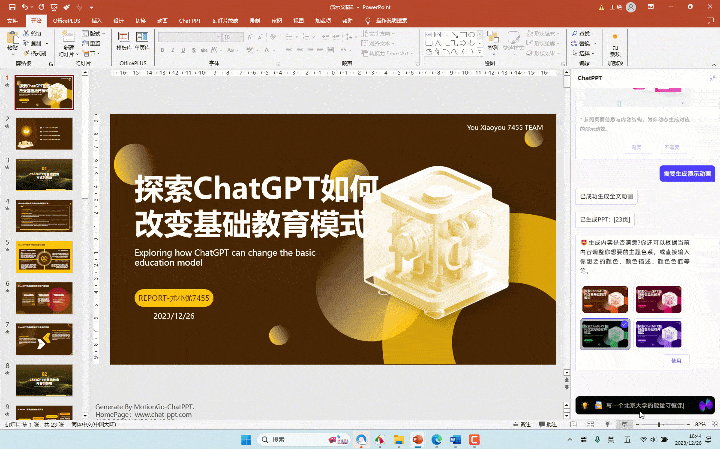The width and height of the screenshot is (720, 449).
Task: Switch to the Design ribbon tab
Action: tap(118, 20)
